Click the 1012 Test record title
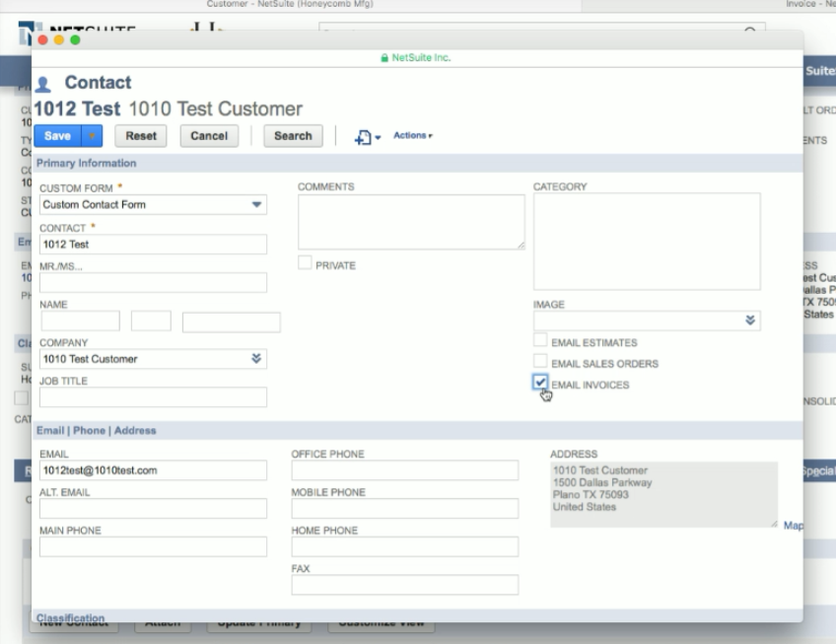836x644 pixels. pos(77,108)
